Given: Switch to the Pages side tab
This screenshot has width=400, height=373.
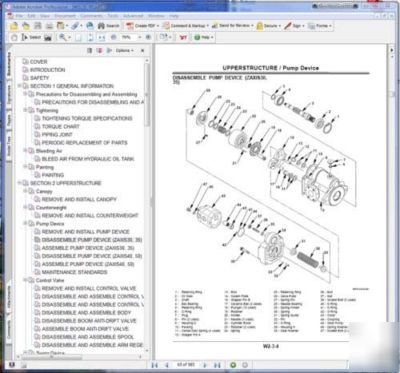Looking at the screenshot, I should (x=9, y=120).
